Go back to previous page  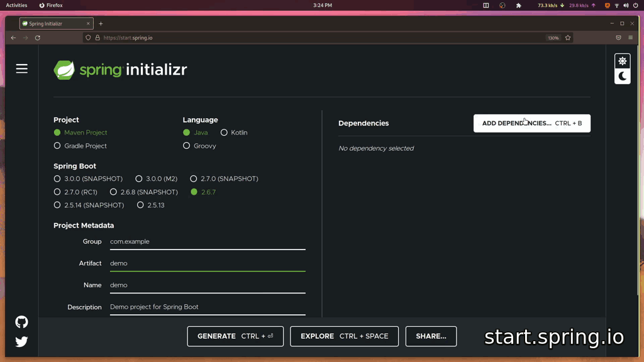point(13,38)
